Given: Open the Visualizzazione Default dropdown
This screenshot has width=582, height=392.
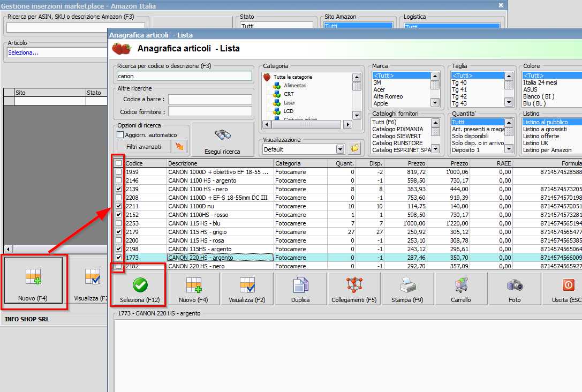Looking at the screenshot, I should pos(340,149).
